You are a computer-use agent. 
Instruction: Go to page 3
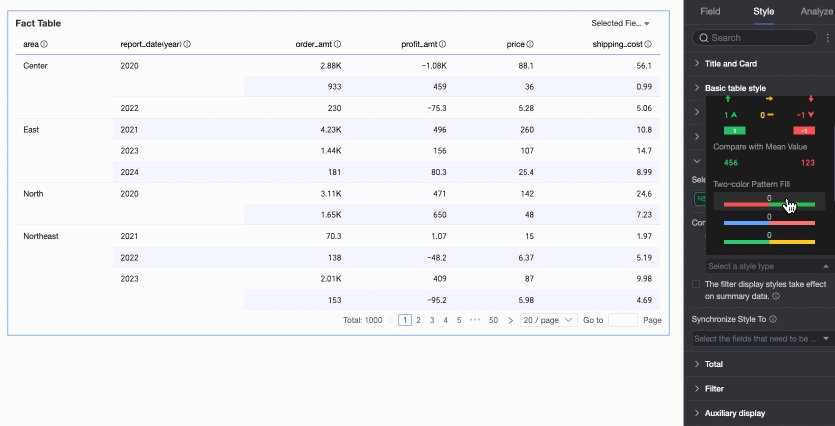[x=432, y=321]
